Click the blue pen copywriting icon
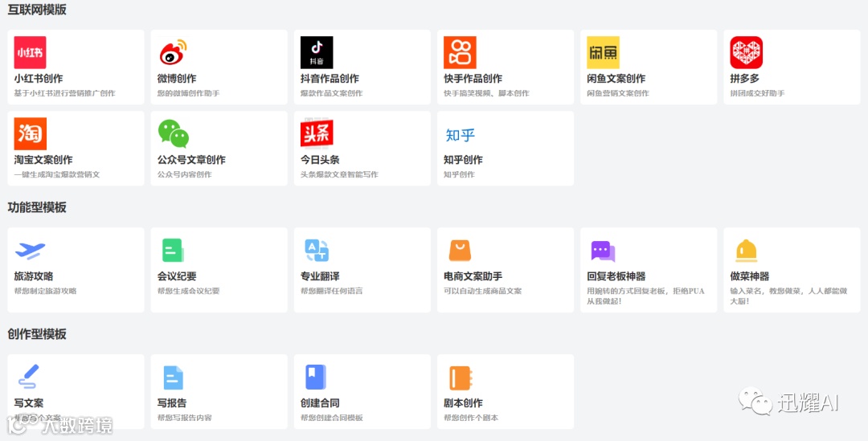The width and height of the screenshot is (868, 441). coord(29,376)
